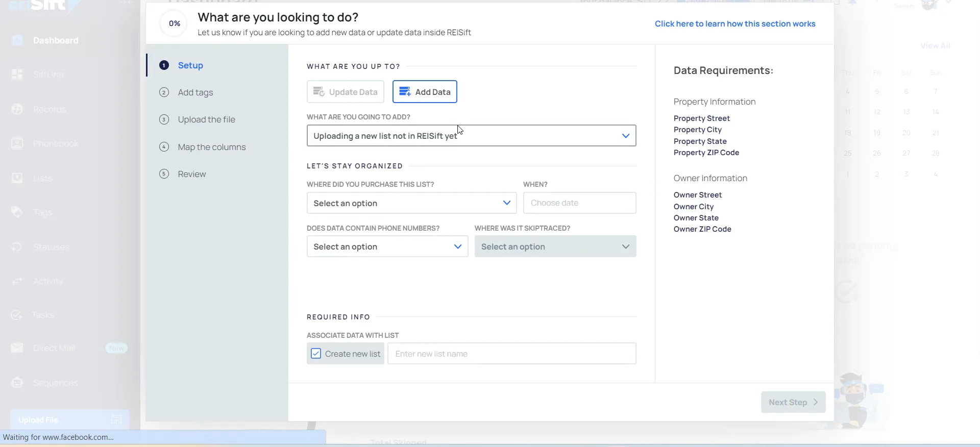The width and height of the screenshot is (980, 447).
Task: Click the Tags icon in the sidebar
Action: (x=17, y=212)
